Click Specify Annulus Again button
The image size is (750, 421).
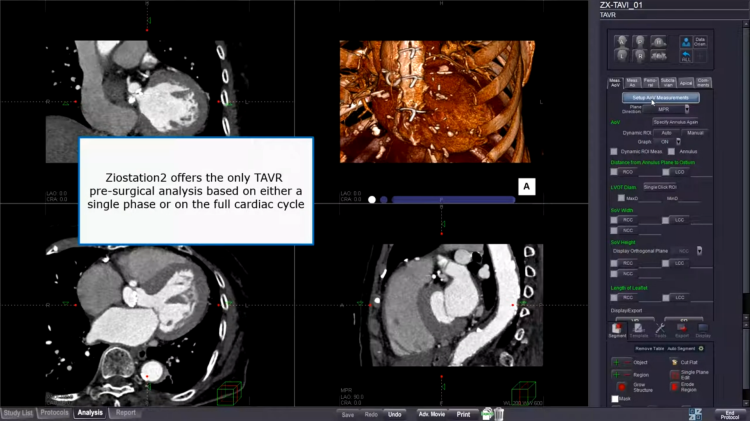(x=675, y=122)
